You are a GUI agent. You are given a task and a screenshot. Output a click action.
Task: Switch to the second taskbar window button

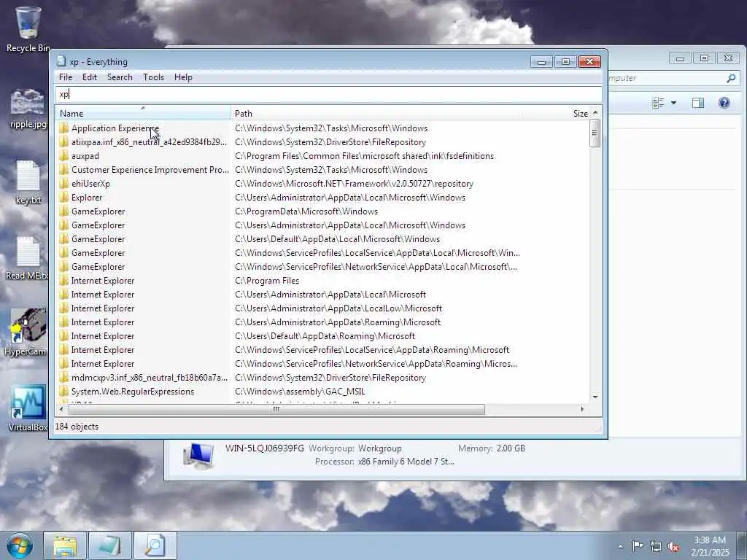[x=109, y=545]
